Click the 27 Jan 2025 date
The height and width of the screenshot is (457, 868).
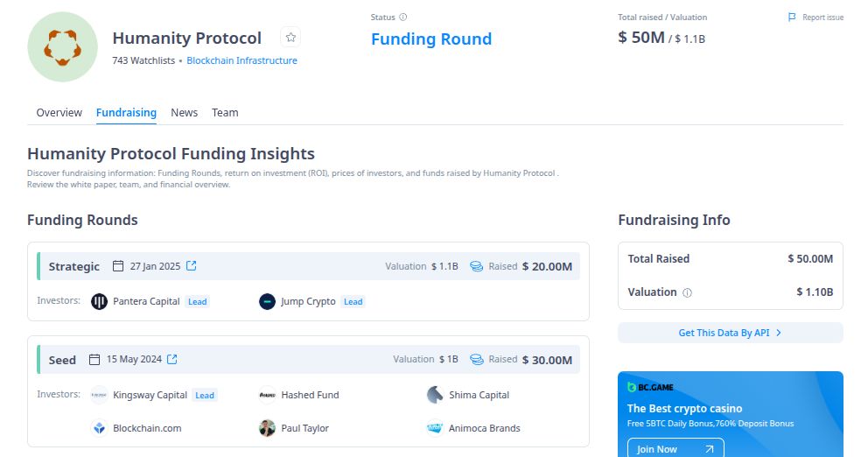(155, 266)
